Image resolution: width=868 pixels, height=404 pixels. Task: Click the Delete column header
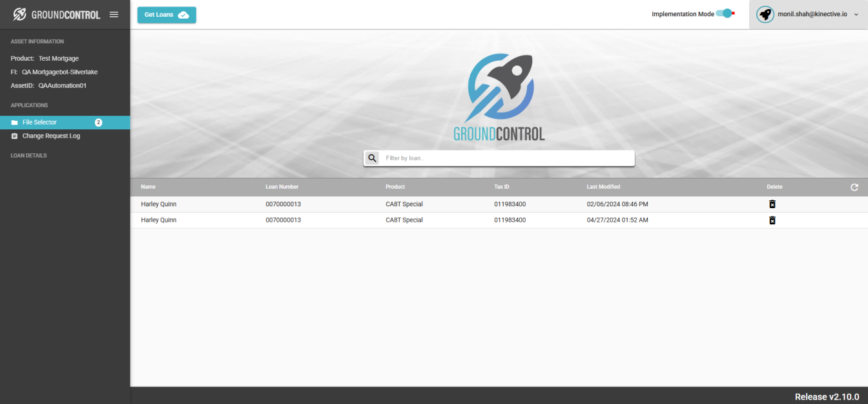774,187
